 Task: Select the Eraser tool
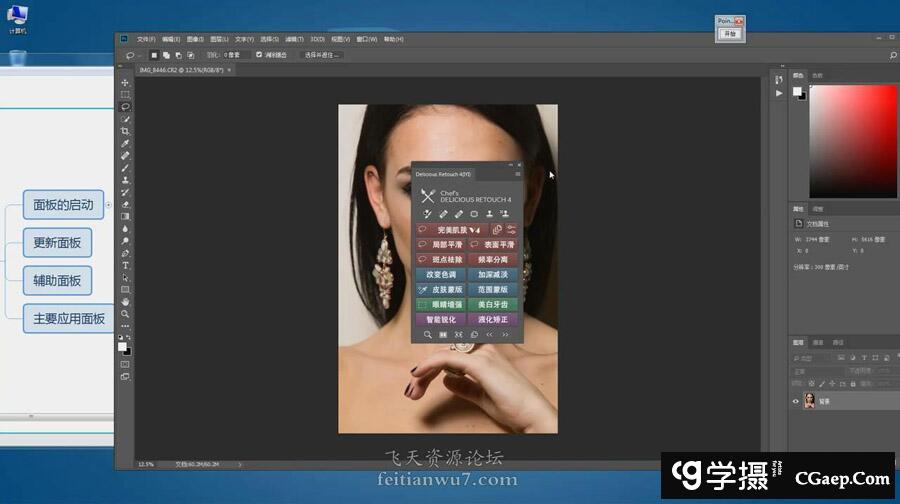[x=125, y=204]
